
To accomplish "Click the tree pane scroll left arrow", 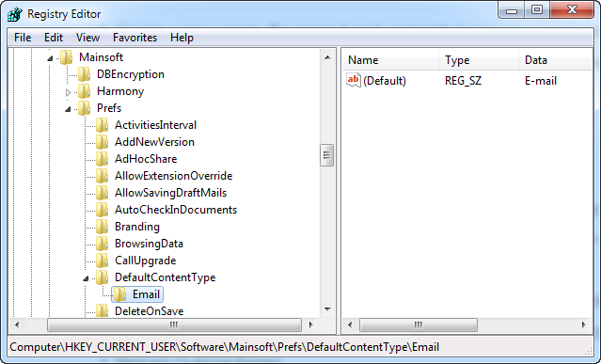I will pyautogui.click(x=17, y=324).
